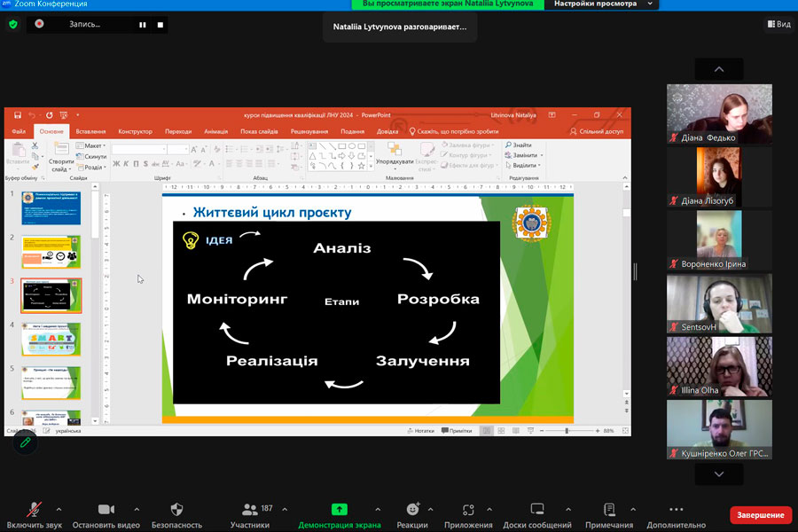The image size is (798, 532).
Task: Expand caret next to Приложения
Action: [x=489, y=509]
